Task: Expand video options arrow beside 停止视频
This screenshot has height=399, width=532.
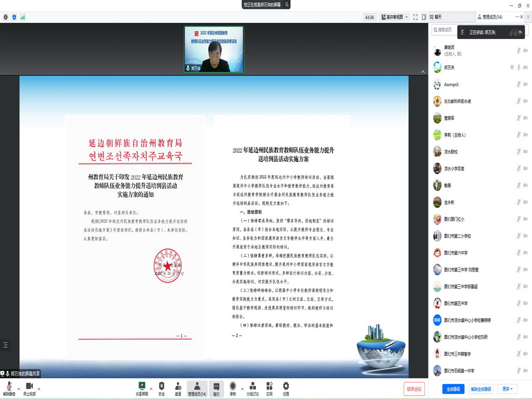Action: [39, 389]
